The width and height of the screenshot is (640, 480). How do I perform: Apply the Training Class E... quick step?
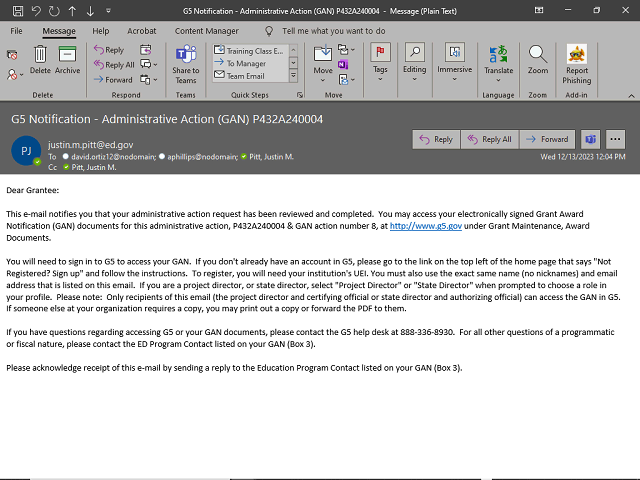pyautogui.click(x=249, y=51)
